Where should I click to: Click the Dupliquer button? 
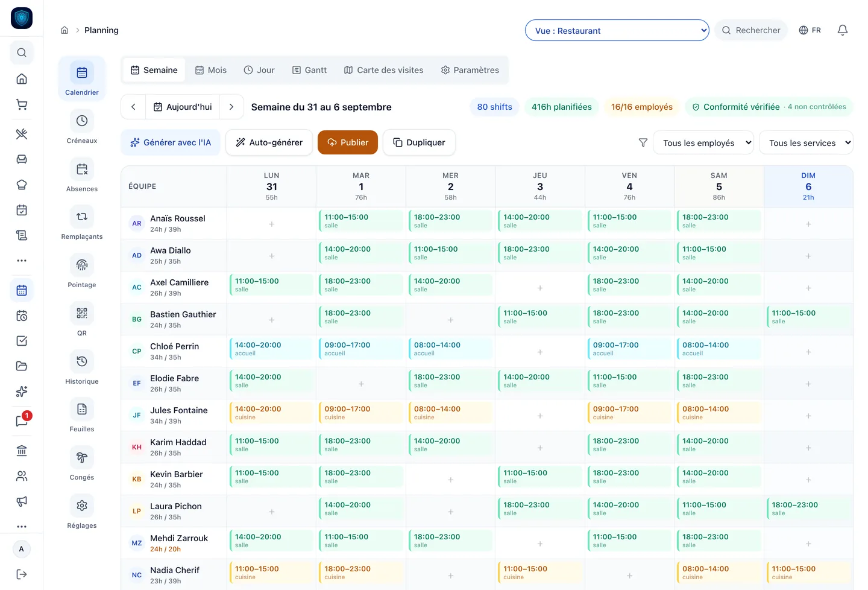[x=419, y=142]
